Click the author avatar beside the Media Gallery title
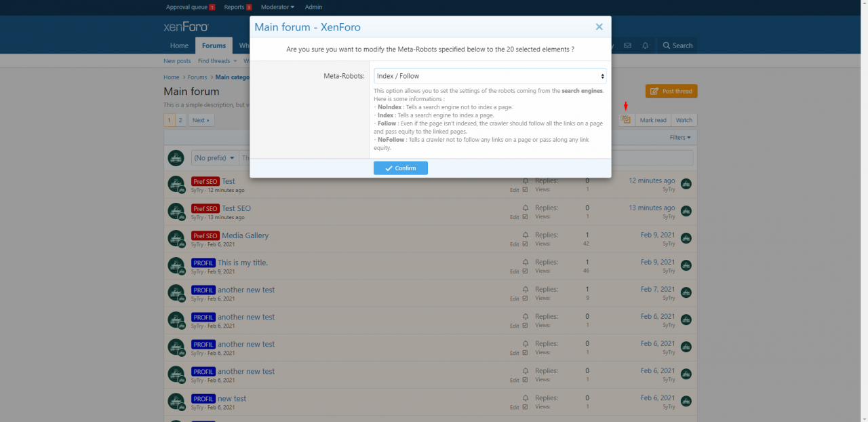The height and width of the screenshot is (422, 868). (176, 239)
